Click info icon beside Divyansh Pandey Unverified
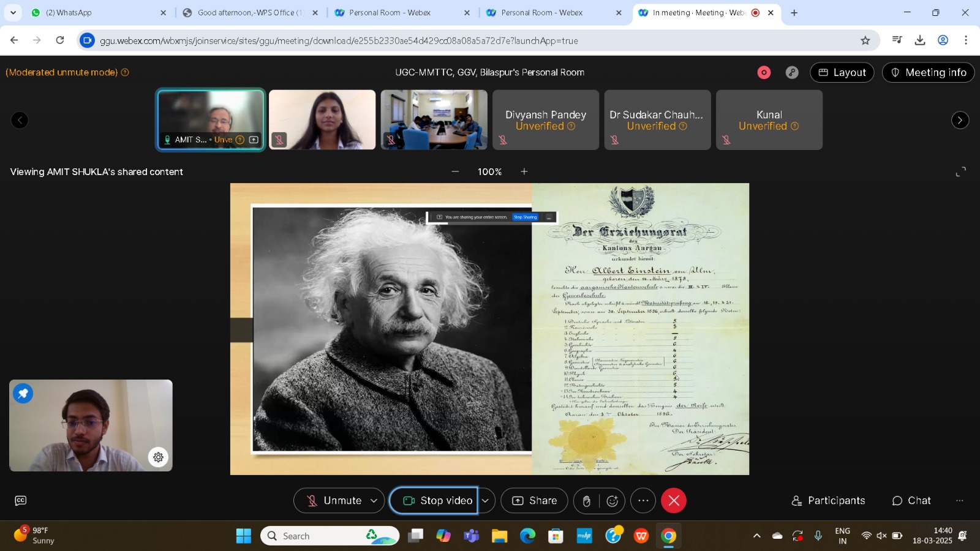Viewport: 980px width, 551px height. [x=571, y=126]
